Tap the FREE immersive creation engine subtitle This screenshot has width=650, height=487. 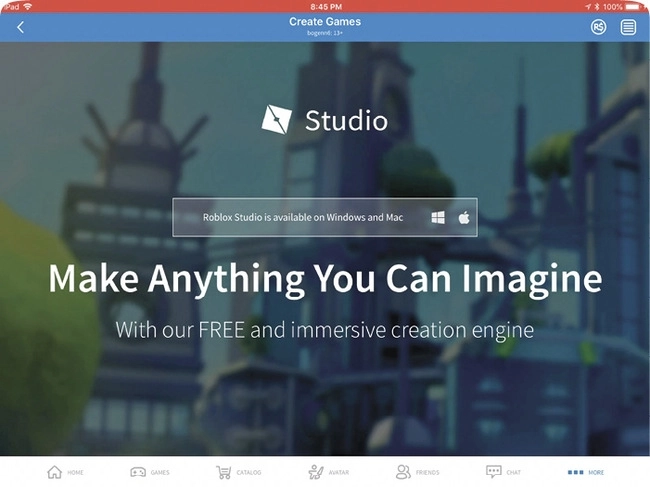click(x=325, y=329)
